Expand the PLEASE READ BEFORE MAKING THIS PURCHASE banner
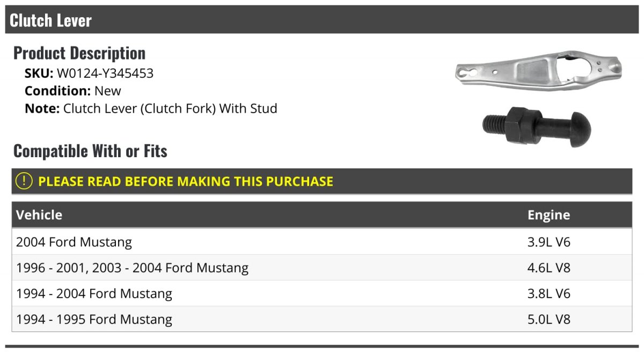644x353 pixels. click(x=322, y=181)
